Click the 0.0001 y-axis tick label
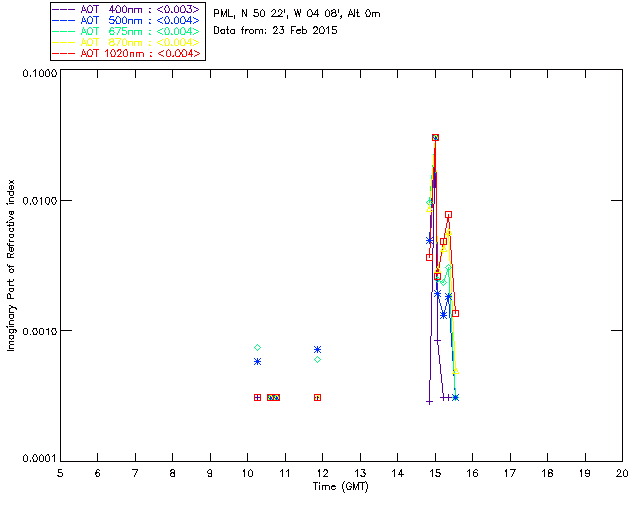 tap(39, 459)
